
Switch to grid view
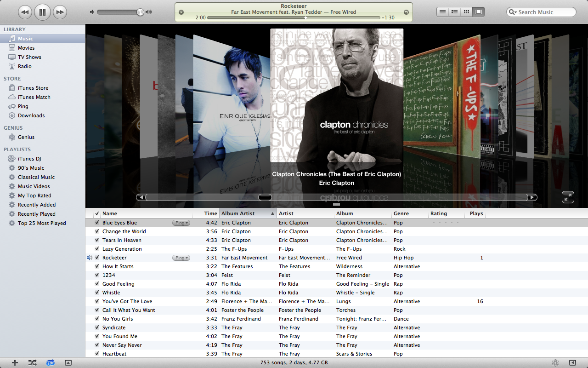click(x=466, y=12)
